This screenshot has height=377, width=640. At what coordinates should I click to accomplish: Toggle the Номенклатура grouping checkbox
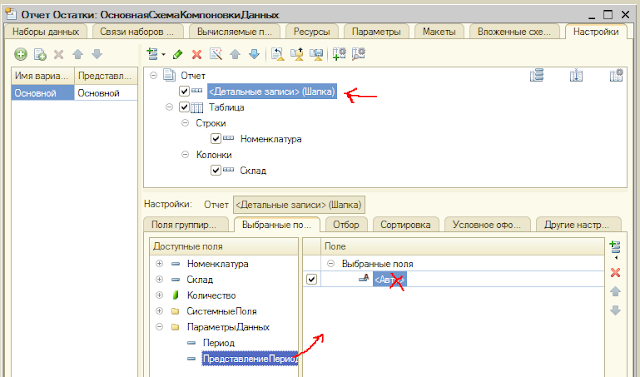(x=216, y=139)
